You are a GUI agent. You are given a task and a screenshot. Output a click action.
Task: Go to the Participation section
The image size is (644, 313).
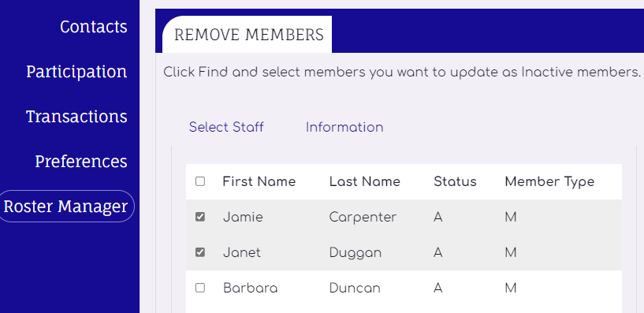tap(76, 72)
